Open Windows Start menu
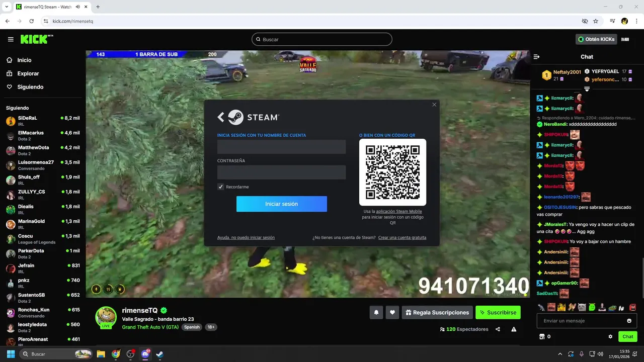 11,354
